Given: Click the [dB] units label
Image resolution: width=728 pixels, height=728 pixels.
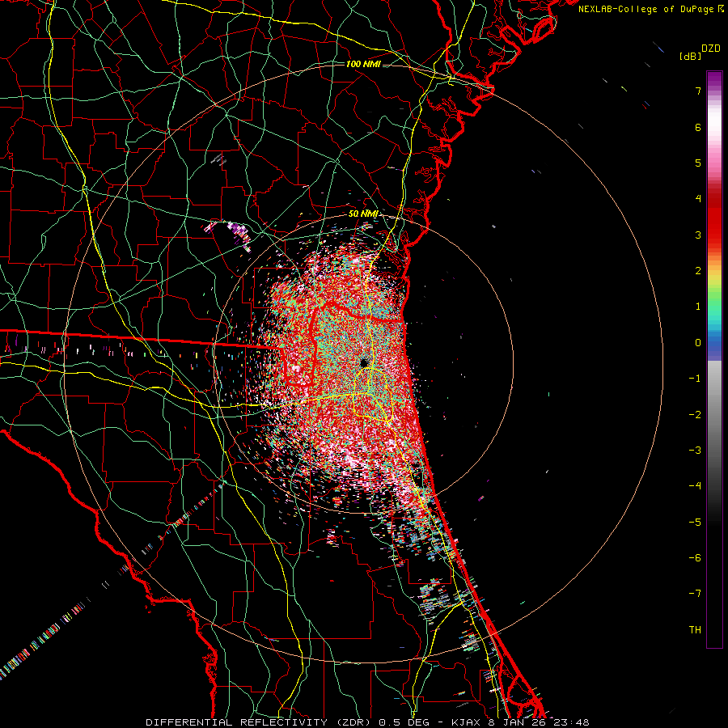Looking at the screenshot, I should (x=690, y=56).
